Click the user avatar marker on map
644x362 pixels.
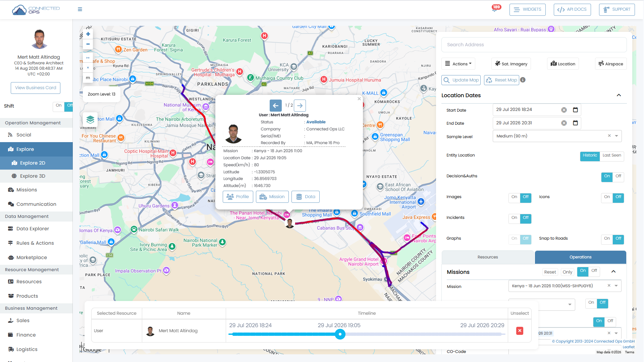tap(290, 223)
